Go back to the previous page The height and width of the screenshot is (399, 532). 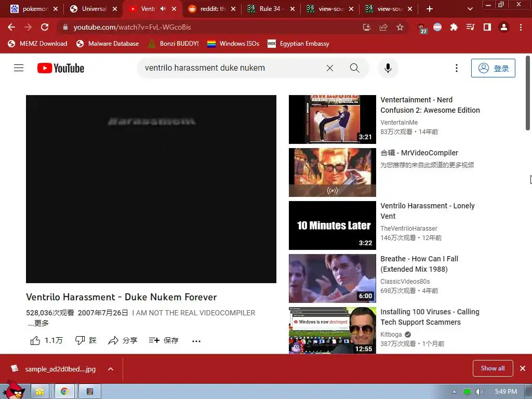click(11, 27)
